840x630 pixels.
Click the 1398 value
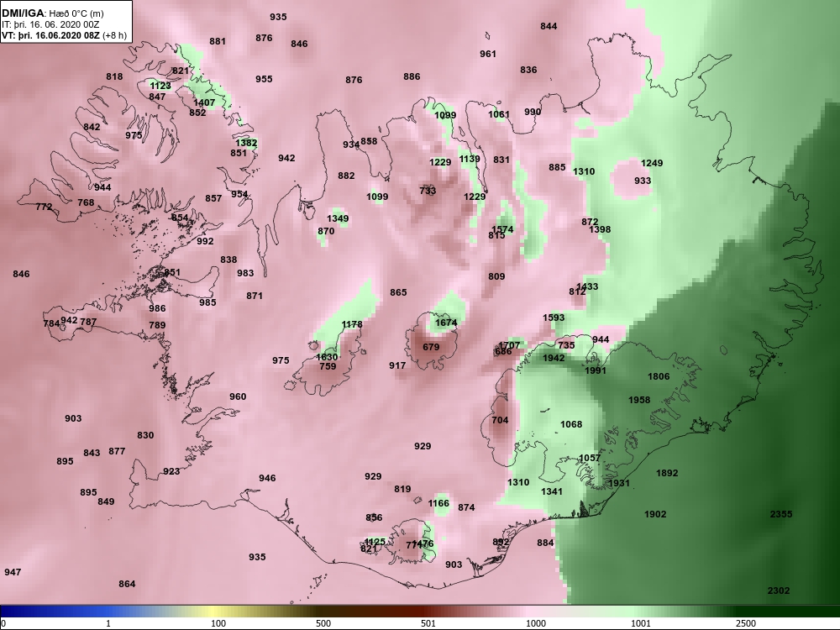[600, 229]
